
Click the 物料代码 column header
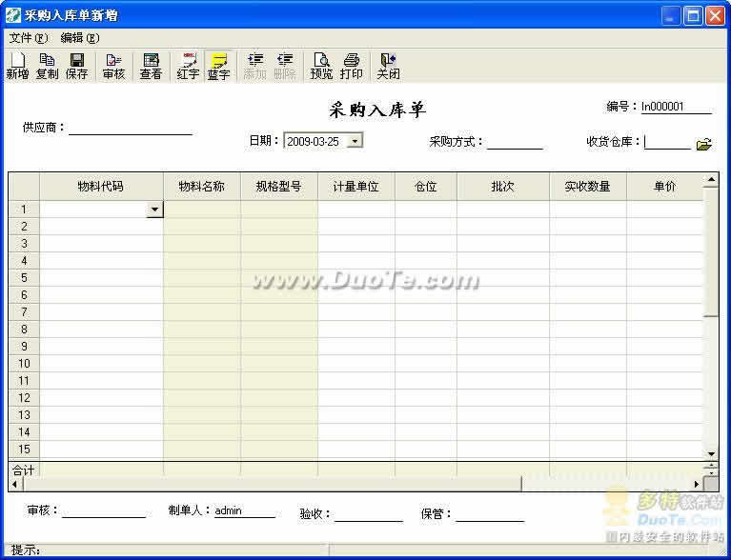coord(101,187)
